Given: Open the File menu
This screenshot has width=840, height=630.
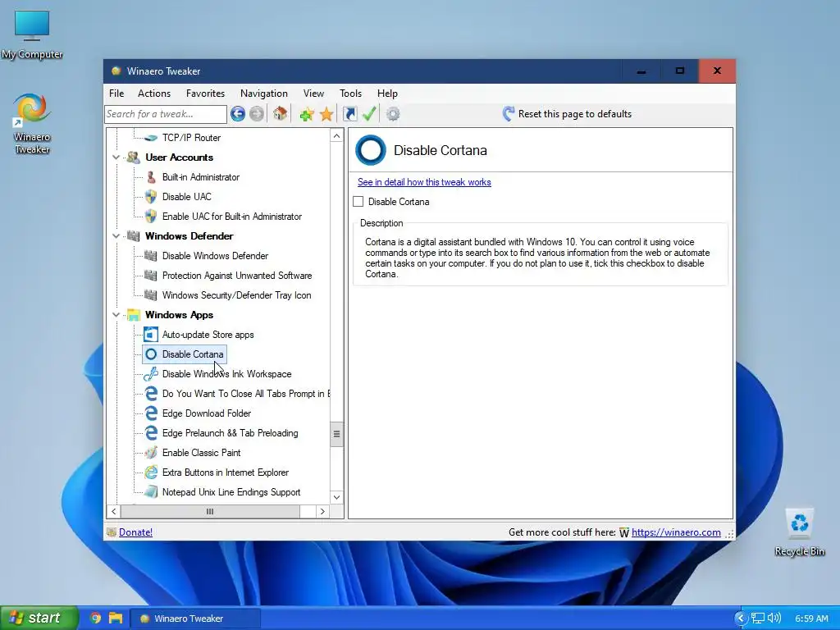Looking at the screenshot, I should coord(116,94).
